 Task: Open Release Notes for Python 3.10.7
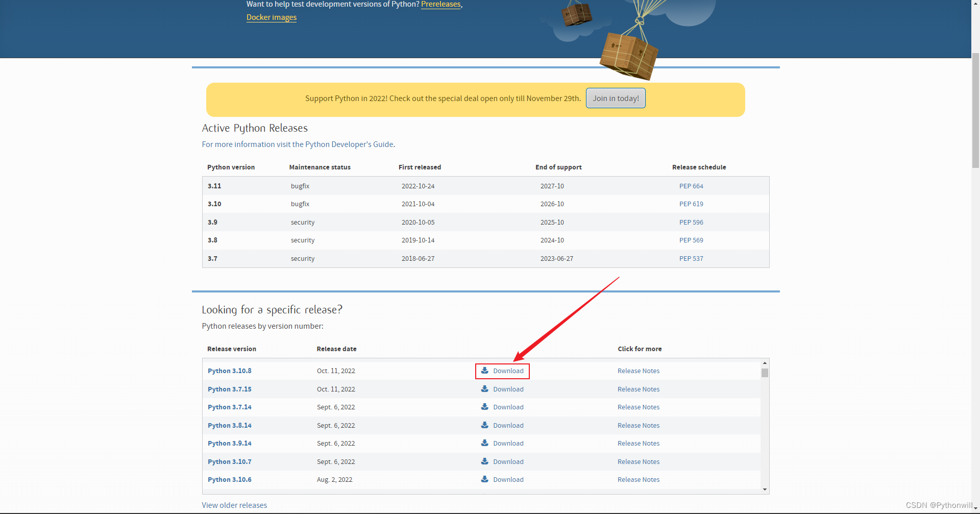[639, 462]
